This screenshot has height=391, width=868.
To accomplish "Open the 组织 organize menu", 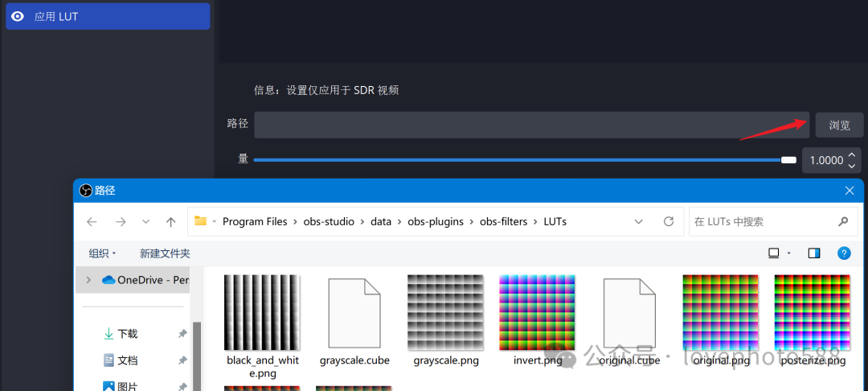I will coord(102,253).
